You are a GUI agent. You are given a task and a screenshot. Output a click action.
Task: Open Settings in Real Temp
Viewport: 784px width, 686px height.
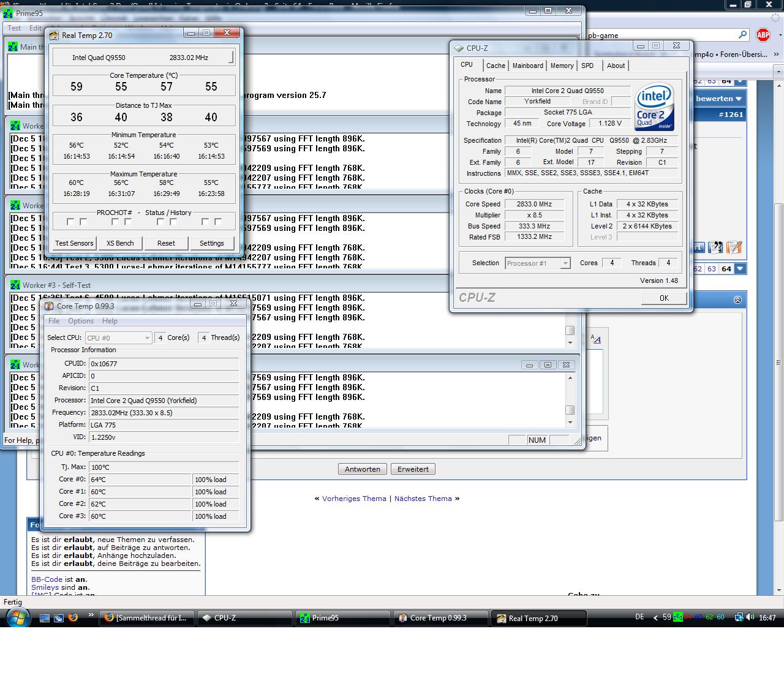pos(212,243)
